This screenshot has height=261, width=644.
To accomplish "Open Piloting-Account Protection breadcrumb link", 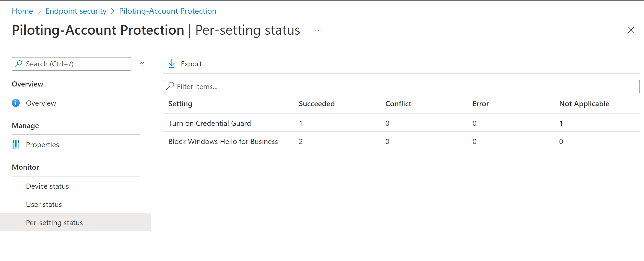I will [x=167, y=11].
